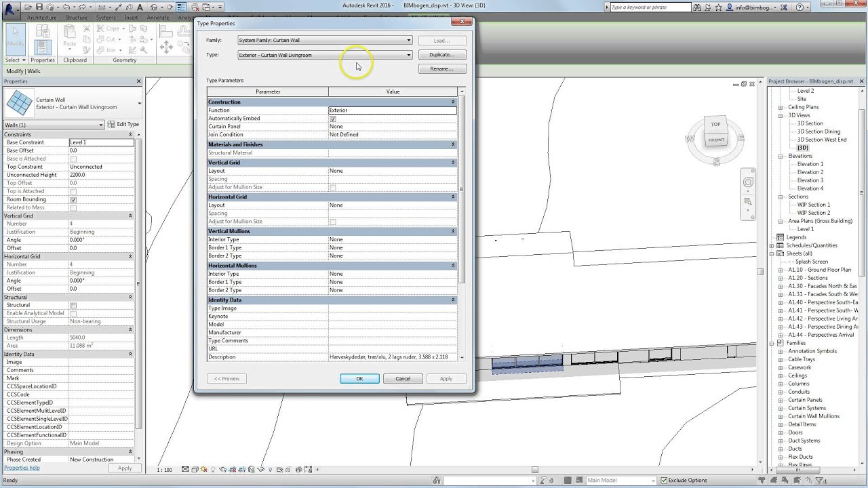This screenshot has width=868, height=488.
Task: Click the 3D view horizontal scrollbar thumb
Action: [x=534, y=470]
